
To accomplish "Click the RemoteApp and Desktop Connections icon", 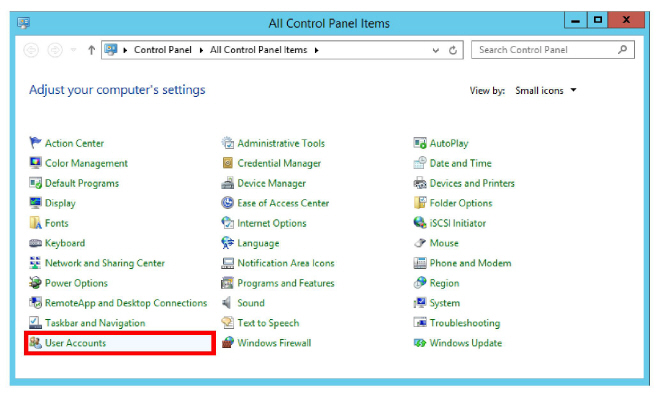I will point(35,302).
